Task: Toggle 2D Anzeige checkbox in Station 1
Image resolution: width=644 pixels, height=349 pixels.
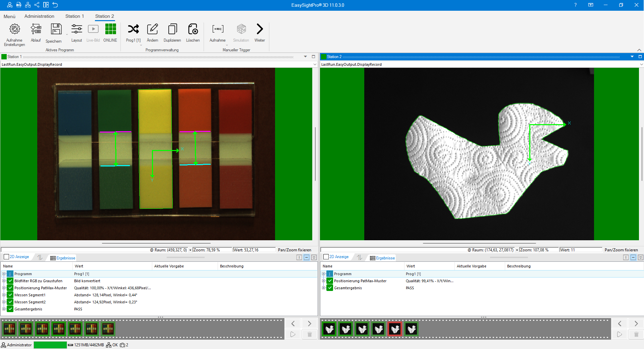Action: pyautogui.click(x=6, y=257)
